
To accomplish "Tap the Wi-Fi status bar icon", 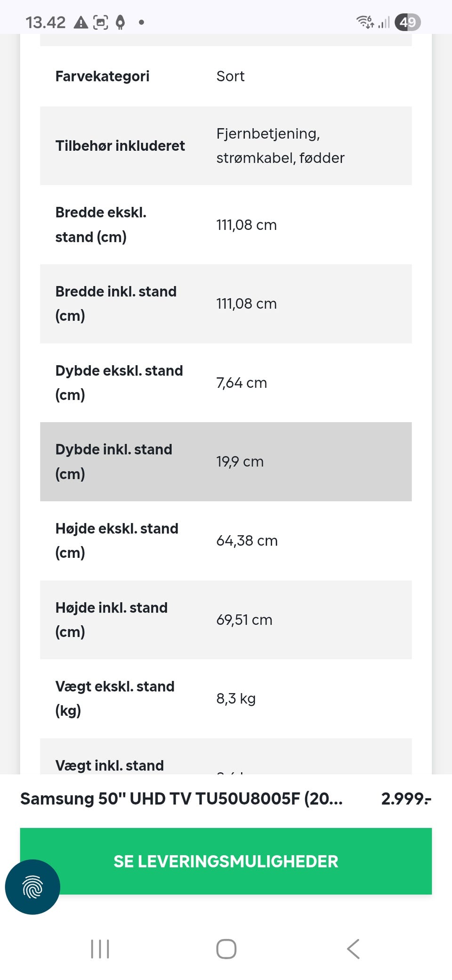I will (x=365, y=22).
